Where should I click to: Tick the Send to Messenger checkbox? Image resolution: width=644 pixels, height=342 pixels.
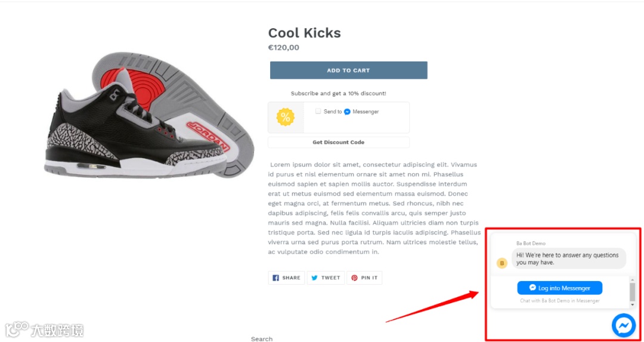click(x=318, y=111)
